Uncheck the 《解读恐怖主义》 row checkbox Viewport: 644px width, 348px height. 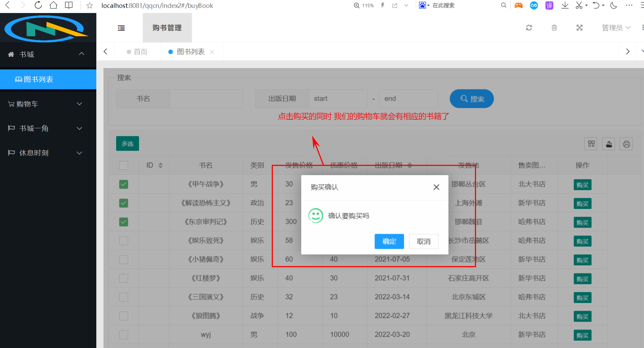(x=124, y=203)
